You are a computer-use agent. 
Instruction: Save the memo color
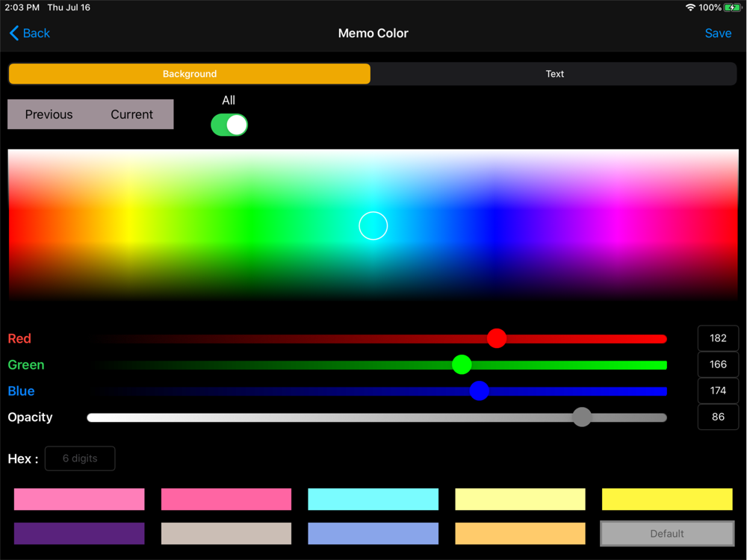718,33
